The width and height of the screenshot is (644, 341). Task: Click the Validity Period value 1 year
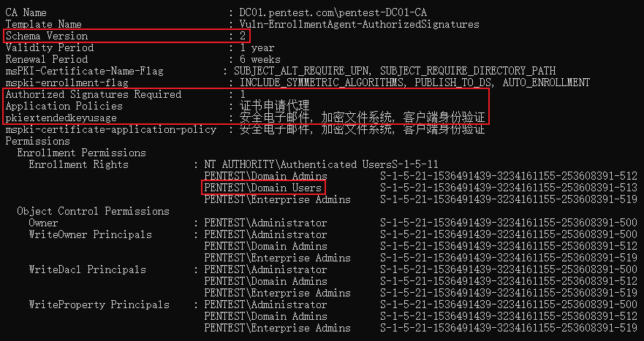click(257, 48)
